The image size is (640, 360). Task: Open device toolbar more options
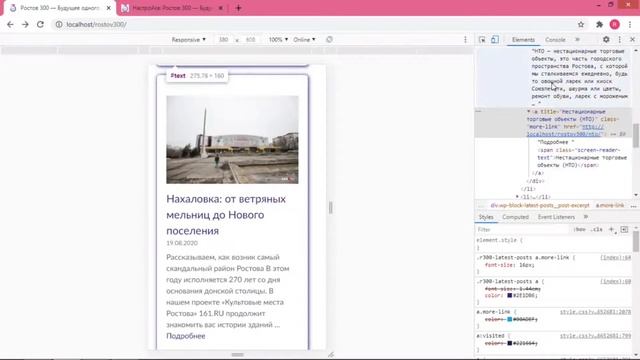[465, 40]
